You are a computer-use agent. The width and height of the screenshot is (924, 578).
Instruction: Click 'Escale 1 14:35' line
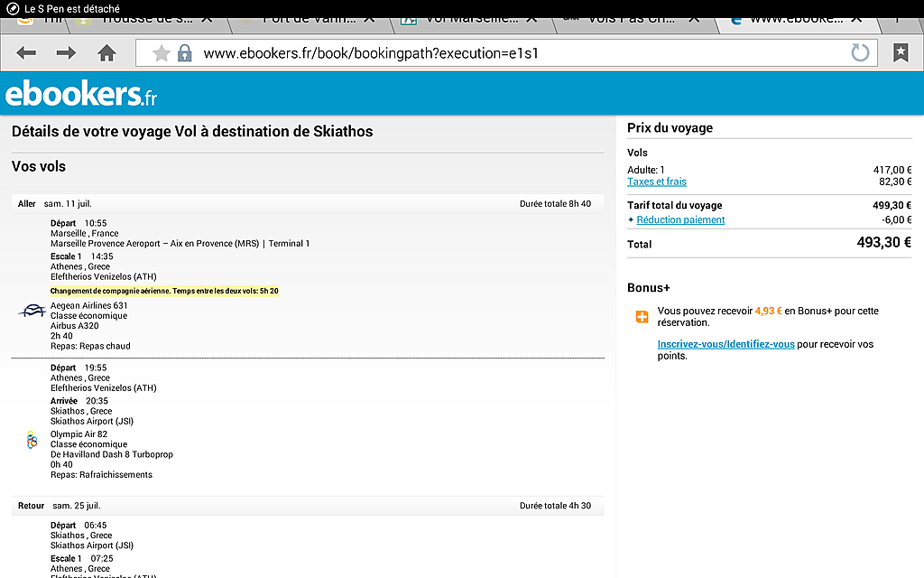coord(81,256)
